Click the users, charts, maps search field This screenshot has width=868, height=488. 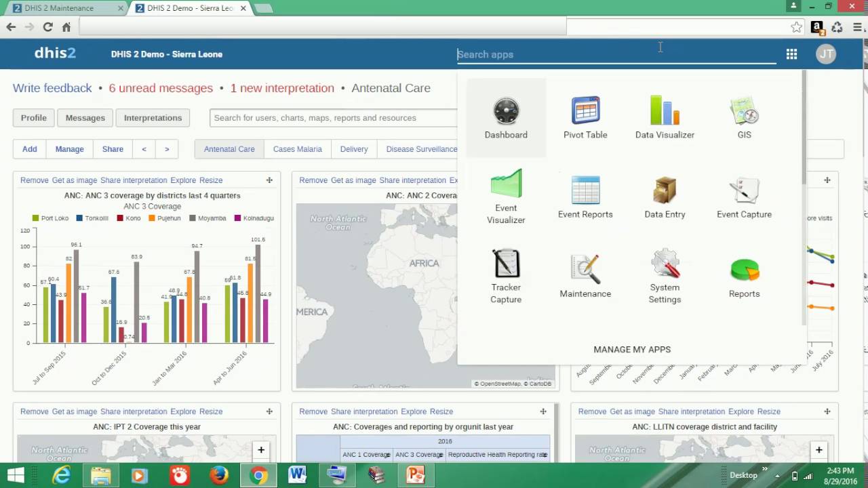click(334, 118)
